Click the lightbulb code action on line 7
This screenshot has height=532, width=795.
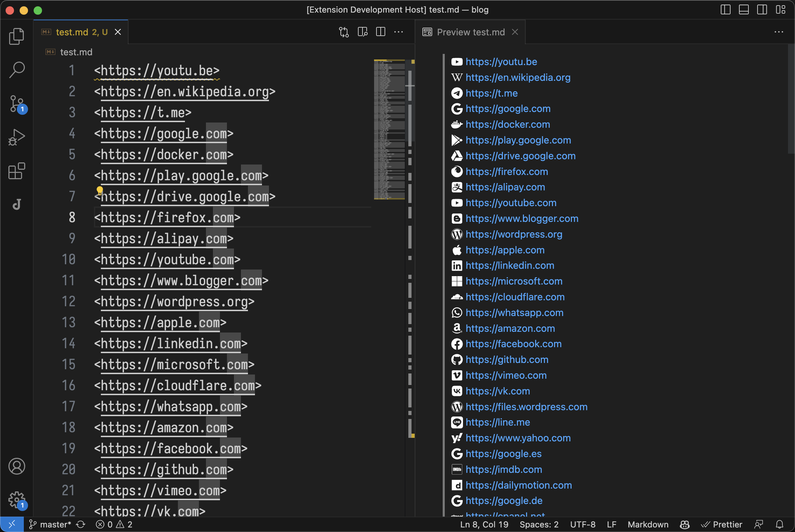click(100, 190)
